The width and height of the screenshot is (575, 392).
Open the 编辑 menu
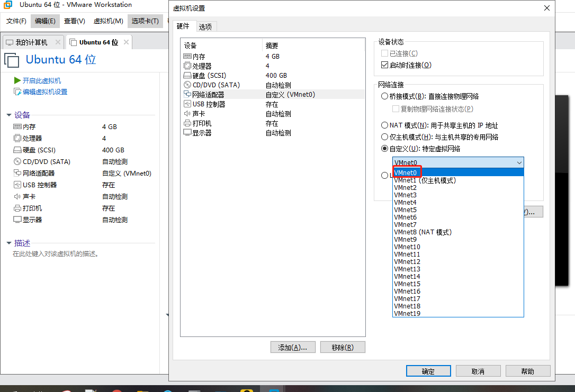click(x=45, y=21)
